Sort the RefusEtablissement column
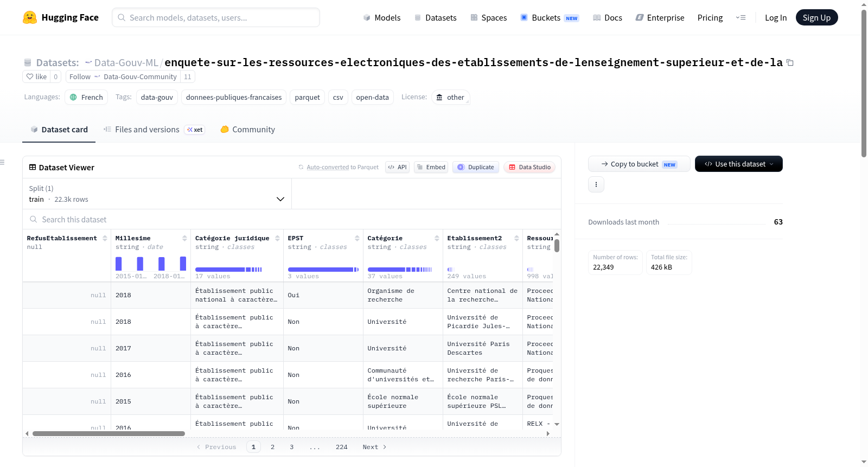This screenshot has width=868, height=467. click(x=105, y=238)
